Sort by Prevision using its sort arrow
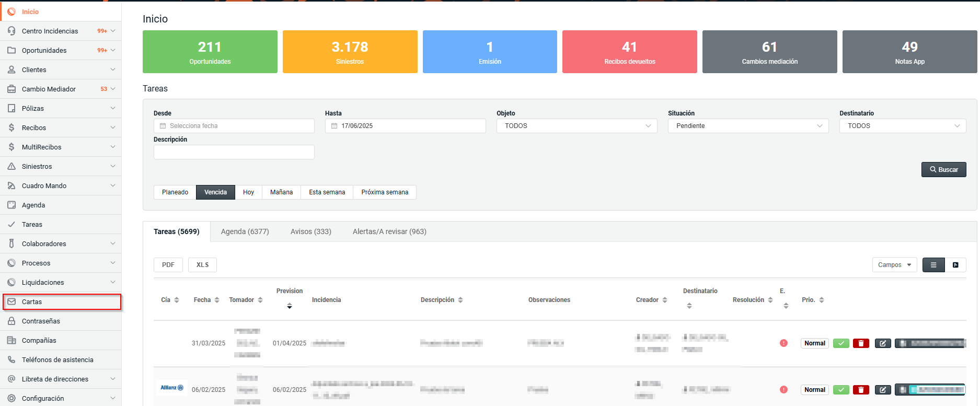Viewport: 980px width, 406px height. (290, 306)
